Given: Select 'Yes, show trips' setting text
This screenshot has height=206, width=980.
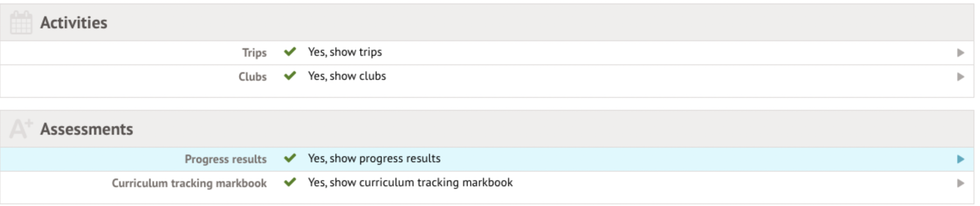Looking at the screenshot, I should coord(344,52).
